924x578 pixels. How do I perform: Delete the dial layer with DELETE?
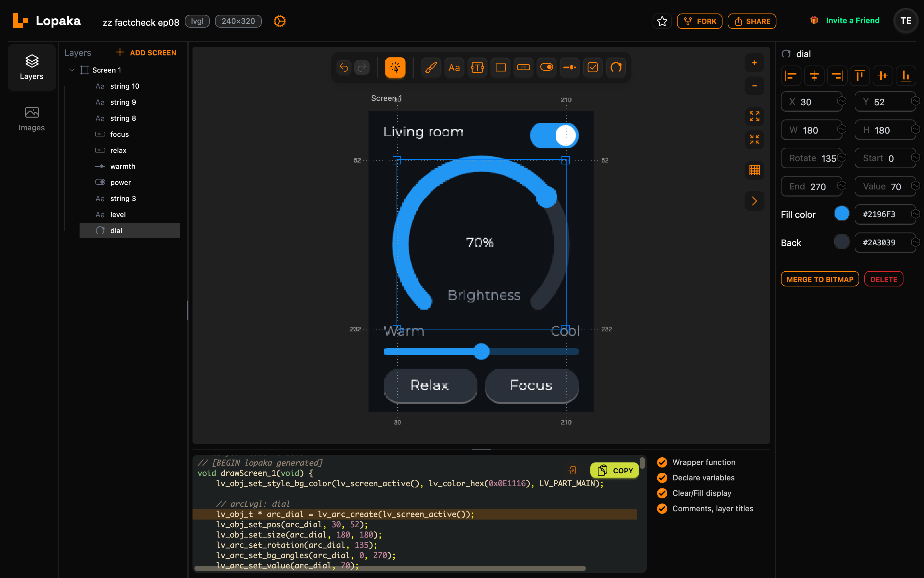pyautogui.click(x=884, y=279)
